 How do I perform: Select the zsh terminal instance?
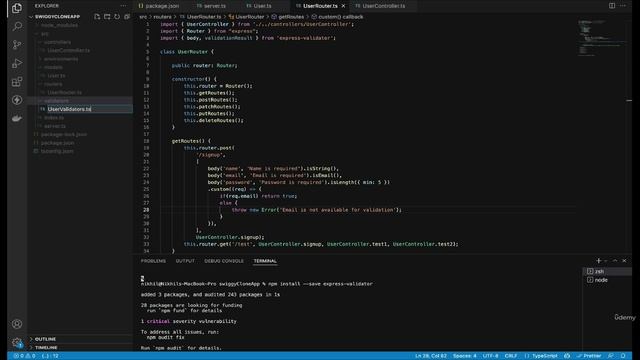[607, 271]
